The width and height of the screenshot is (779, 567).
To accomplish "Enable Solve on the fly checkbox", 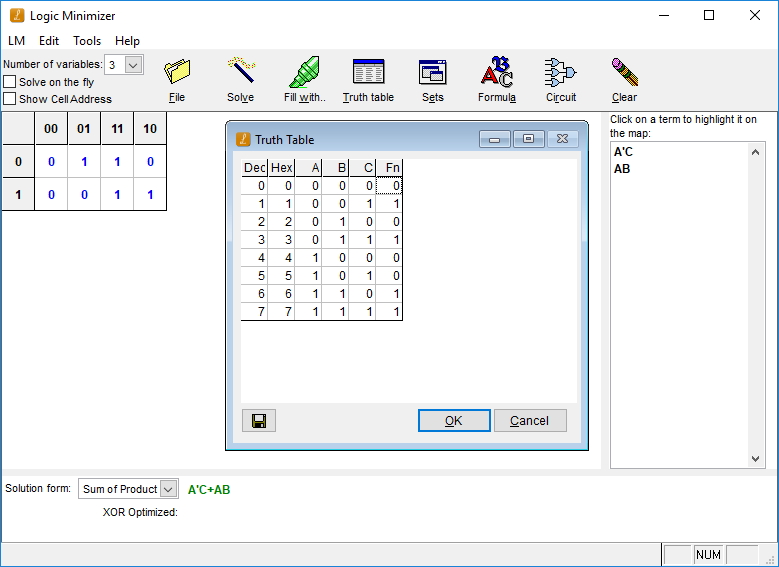I will click(x=9, y=81).
